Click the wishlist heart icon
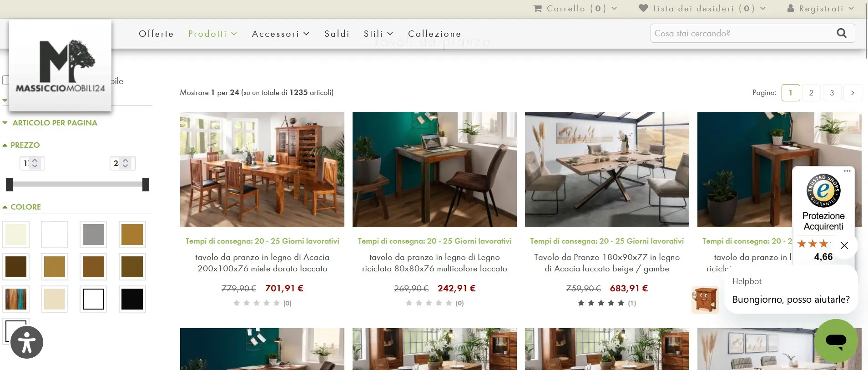This screenshot has height=370, width=868. point(643,8)
